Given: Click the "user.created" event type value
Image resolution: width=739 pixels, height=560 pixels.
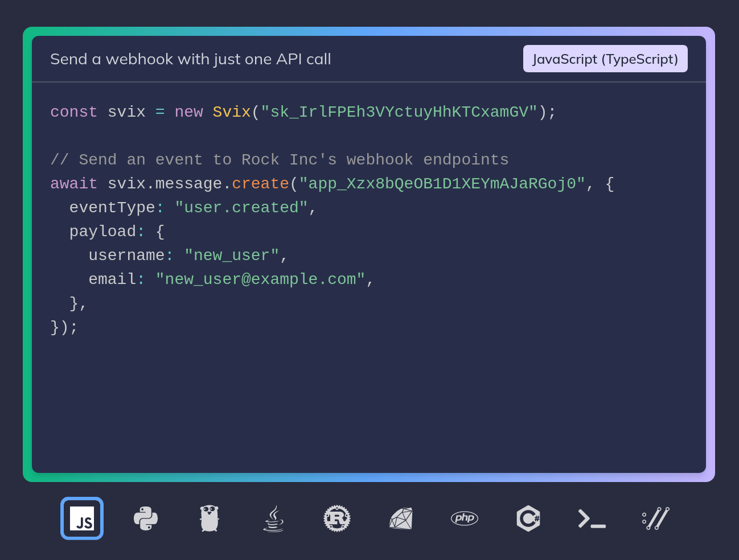Looking at the screenshot, I should click(241, 208).
